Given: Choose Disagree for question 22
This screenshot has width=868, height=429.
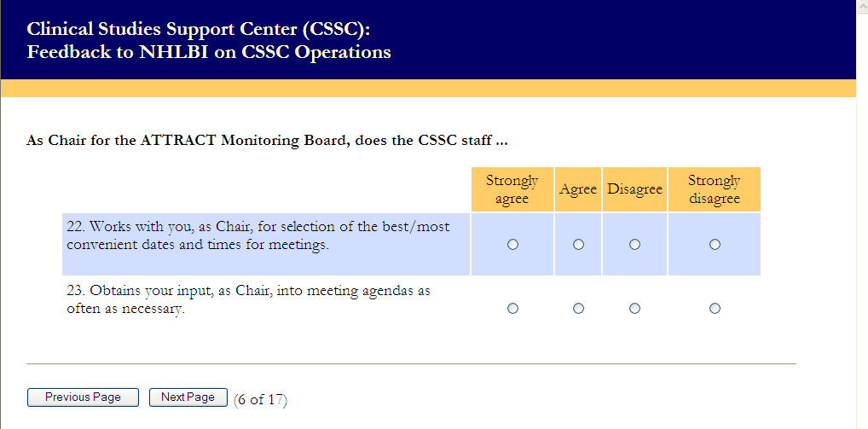Looking at the screenshot, I should (634, 245).
